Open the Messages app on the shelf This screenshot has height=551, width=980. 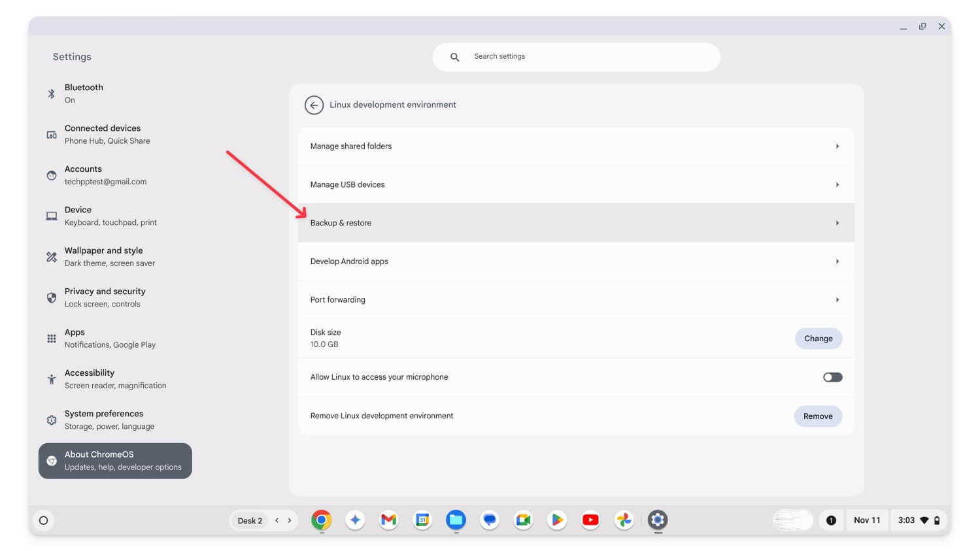pyautogui.click(x=490, y=520)
